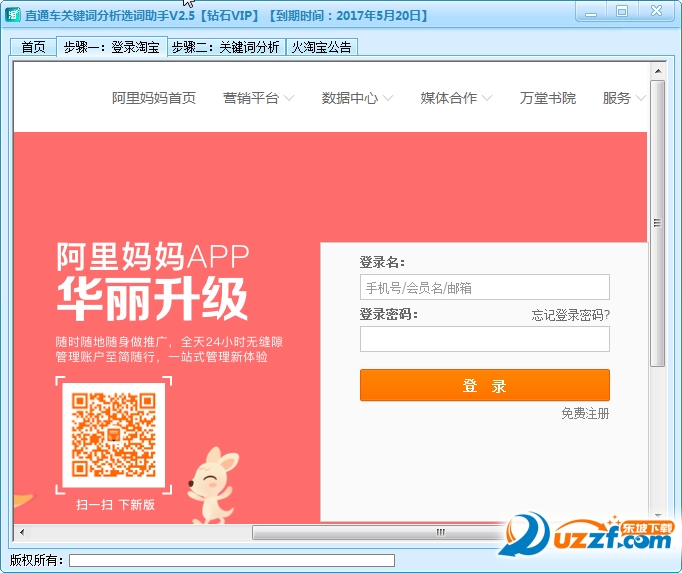Screen dimensions: 682x573
Task: Click the vertical scrollbar thumb
Action: pyautogui.click(x=658, y=223)
